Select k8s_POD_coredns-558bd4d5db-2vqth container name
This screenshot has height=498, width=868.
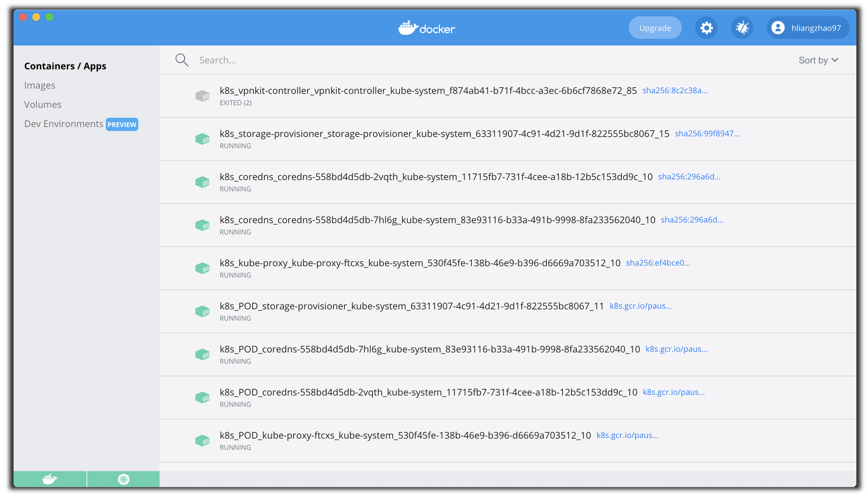point(429,392)
